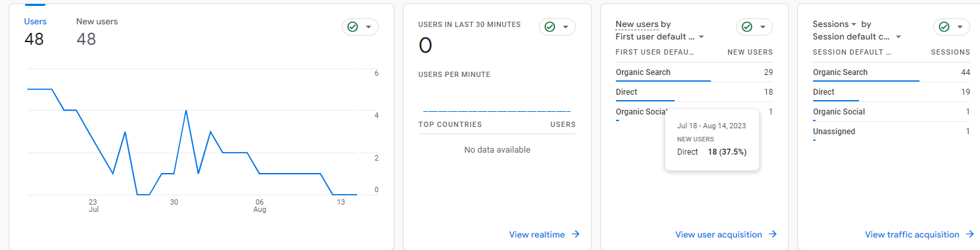The width and height of the screenshot is (980, 250).
Task: Click the 06 Aug date label on chart
Action: (x=260, y=205)
